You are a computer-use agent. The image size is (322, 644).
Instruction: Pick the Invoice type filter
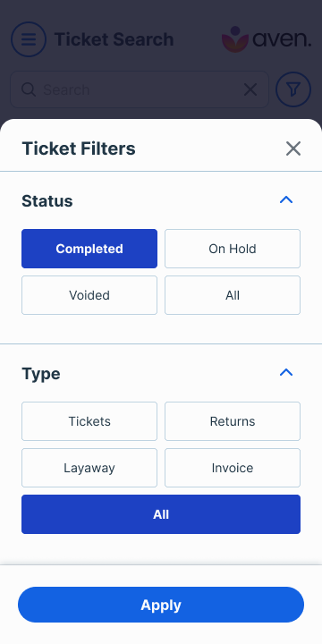[233, 468]
